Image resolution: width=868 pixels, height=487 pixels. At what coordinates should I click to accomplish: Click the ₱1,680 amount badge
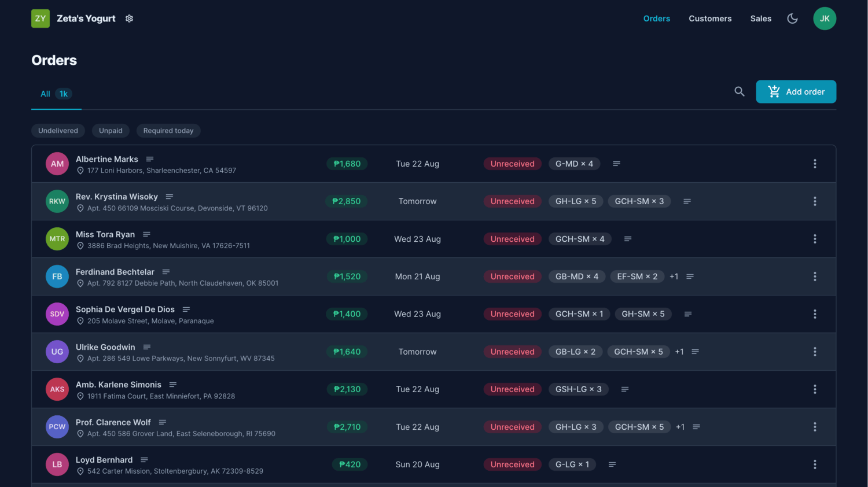(x=347, y=164)
